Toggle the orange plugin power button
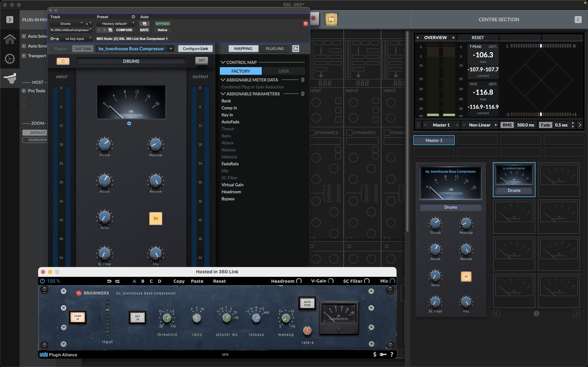The width and height of the screenshot is (588, 367). pos(63,61)
